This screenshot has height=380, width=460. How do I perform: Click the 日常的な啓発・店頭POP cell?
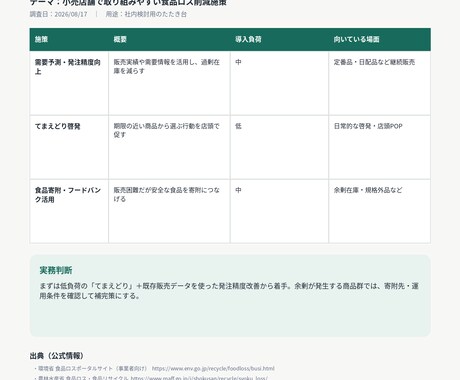pos(379,147)
